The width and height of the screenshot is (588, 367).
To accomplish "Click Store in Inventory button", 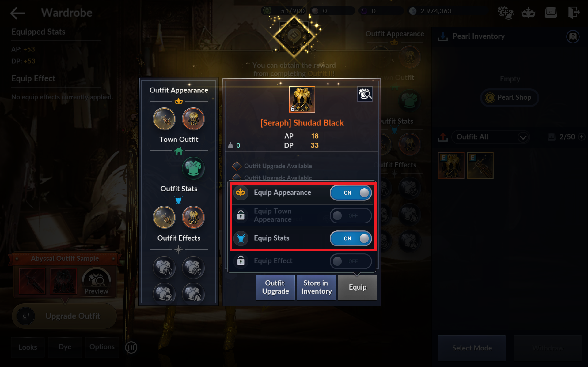I will [x=316, y=287].
